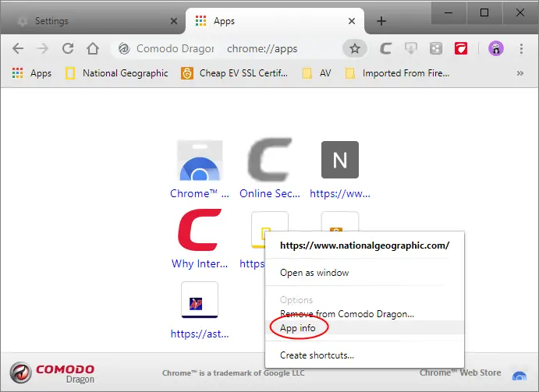Click the Comodo Dragon footer logo
This screenshot has width=539, height=392.
[52, 373]
